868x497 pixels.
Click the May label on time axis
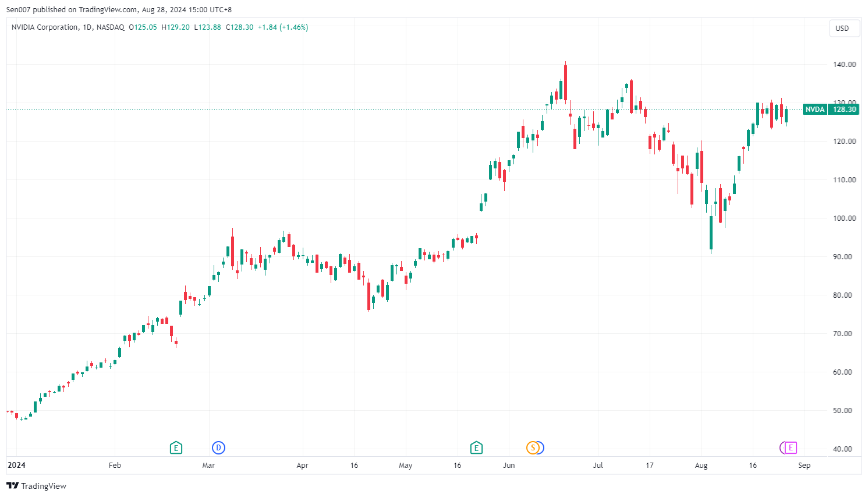pos(406,465)
